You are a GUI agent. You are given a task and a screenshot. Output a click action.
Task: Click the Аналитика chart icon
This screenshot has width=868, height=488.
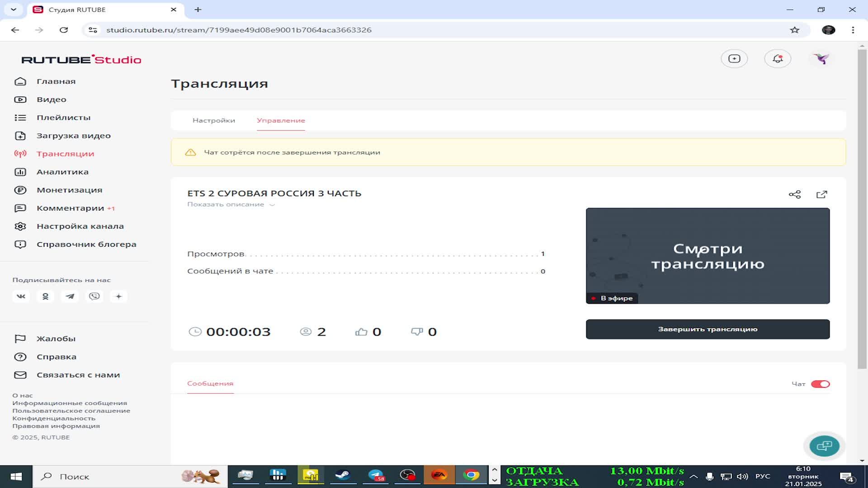[20, 172]
